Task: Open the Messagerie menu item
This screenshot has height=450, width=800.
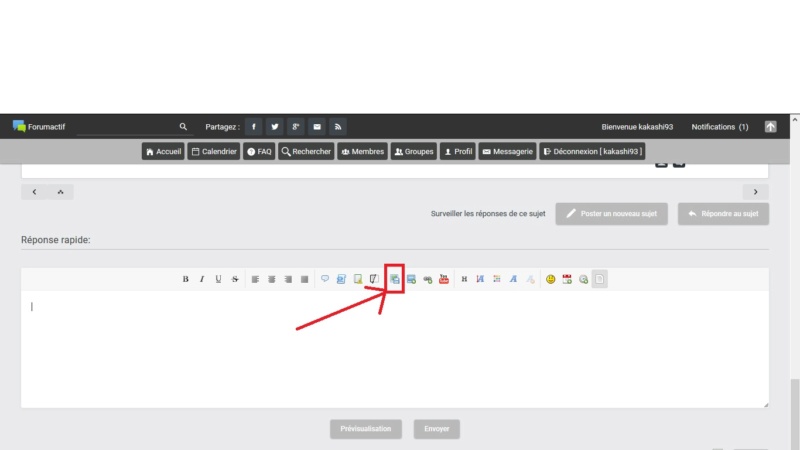Action: pos(507,152)
